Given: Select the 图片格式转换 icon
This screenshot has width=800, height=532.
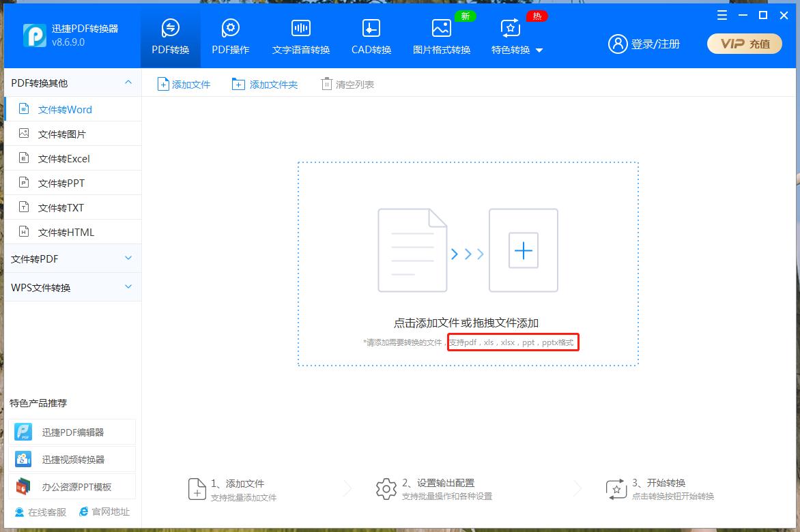Looking at the screenshot, I should [441, 29].
